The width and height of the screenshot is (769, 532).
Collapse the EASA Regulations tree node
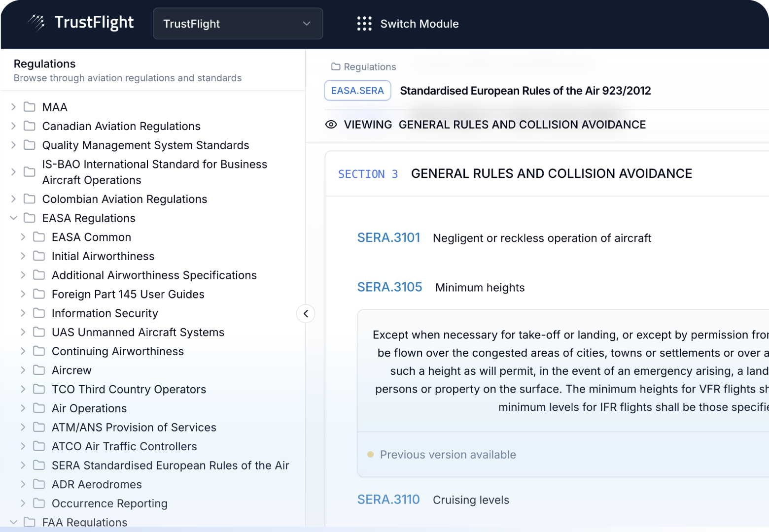coord(13,218)
